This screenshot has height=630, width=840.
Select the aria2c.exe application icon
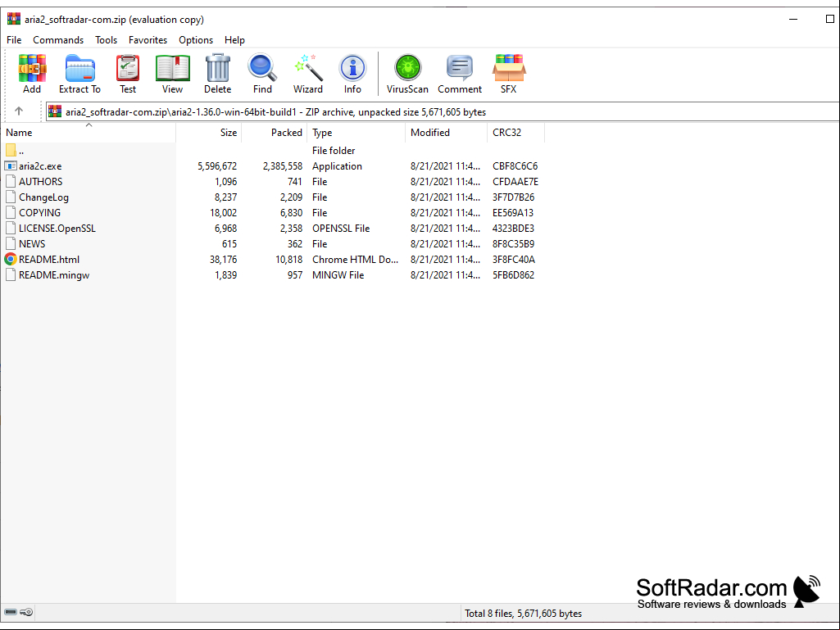pyautogui.click(x=10, y=166)
